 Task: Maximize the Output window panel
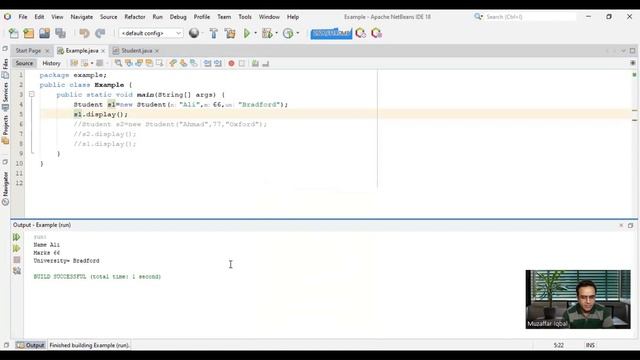pyautogui.click(x=631, y=225)
